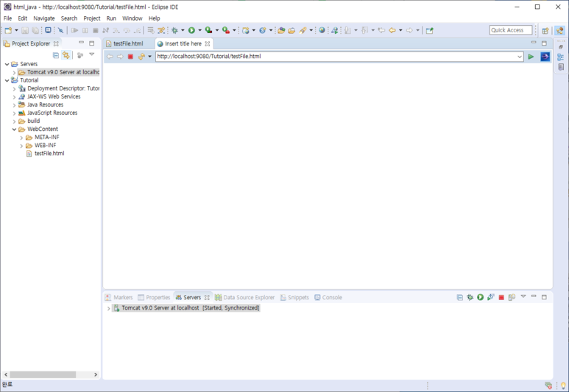Click Start the server green icon in Servers view
This screenshot has height=392, width=569.
coord(480,297)
